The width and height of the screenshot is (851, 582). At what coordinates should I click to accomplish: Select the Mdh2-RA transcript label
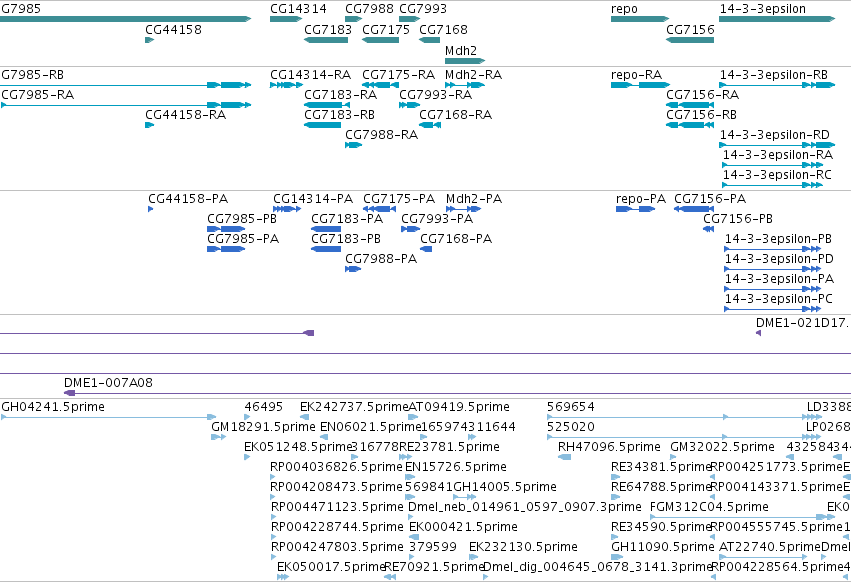coord(473,75)
